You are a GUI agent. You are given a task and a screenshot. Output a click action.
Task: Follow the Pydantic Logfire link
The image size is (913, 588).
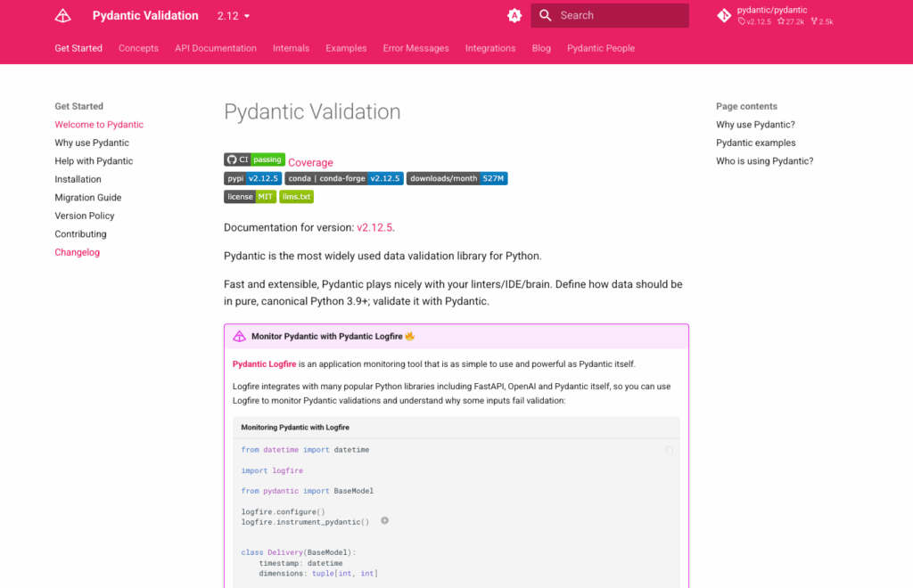[264, 364]
